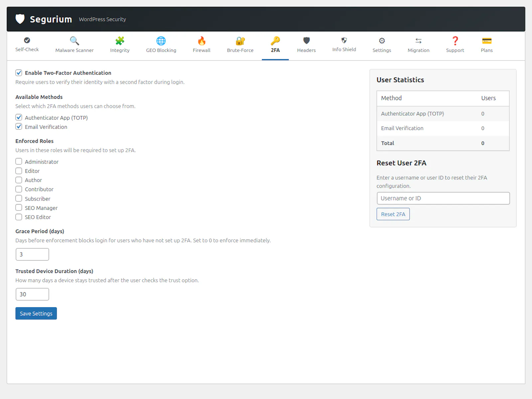532x399 pixels.
Task: Click the Segurium title text
Action: click(x=51, y=19)
